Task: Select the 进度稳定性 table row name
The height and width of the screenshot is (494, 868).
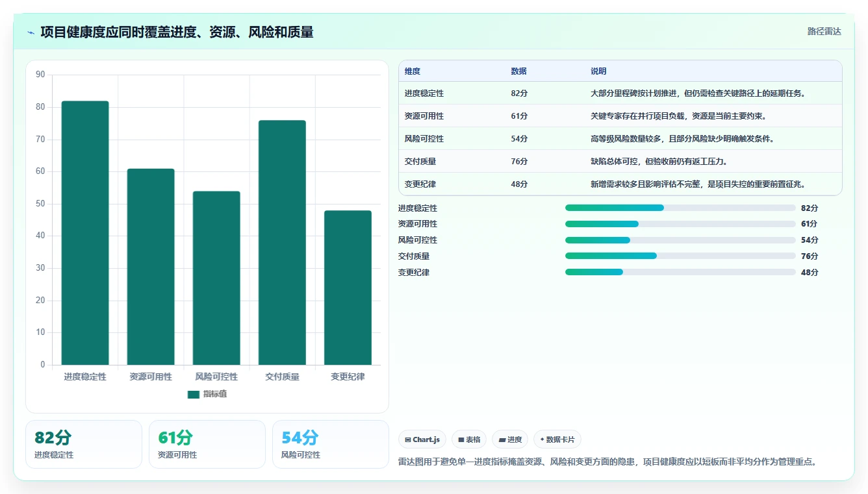Action: point(424,93)
